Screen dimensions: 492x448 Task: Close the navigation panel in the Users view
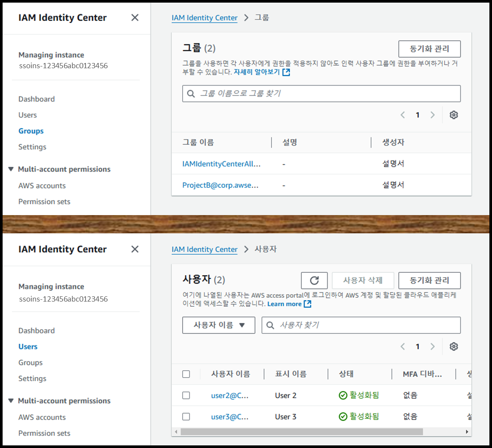[x=135, y=249]
